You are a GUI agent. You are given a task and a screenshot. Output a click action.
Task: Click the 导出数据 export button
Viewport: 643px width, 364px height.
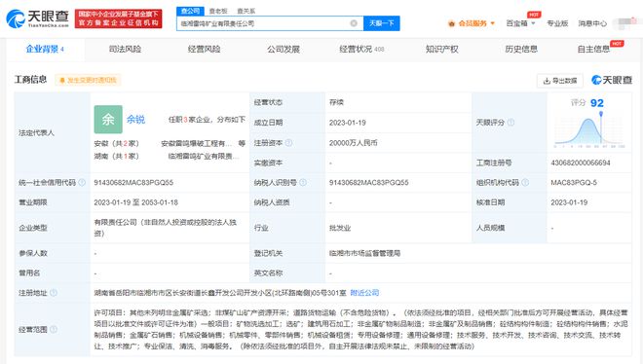(x=560, y=81)
